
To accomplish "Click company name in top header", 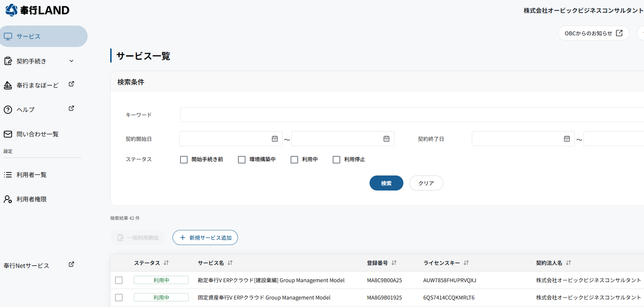I will tap(584, 11).
